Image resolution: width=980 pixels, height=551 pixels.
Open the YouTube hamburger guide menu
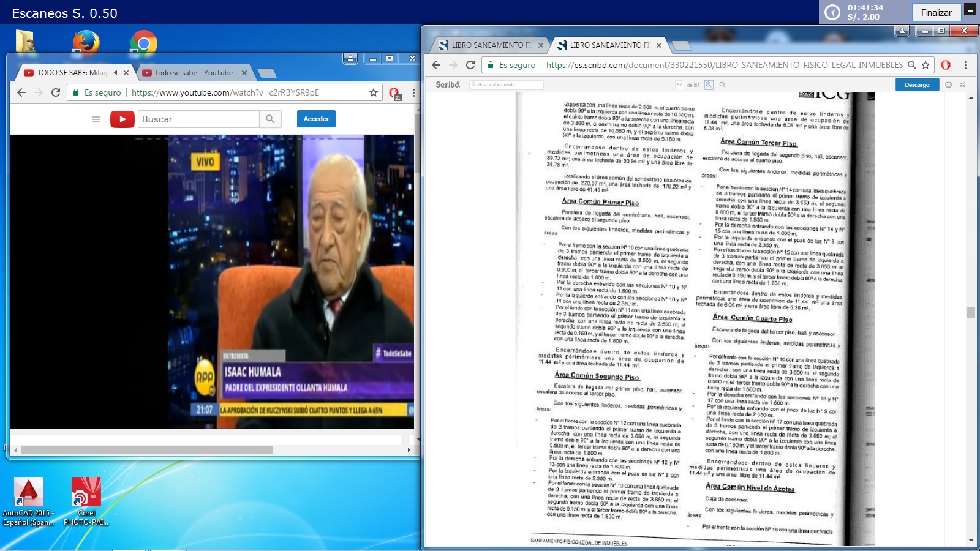[x=96, y=119]
